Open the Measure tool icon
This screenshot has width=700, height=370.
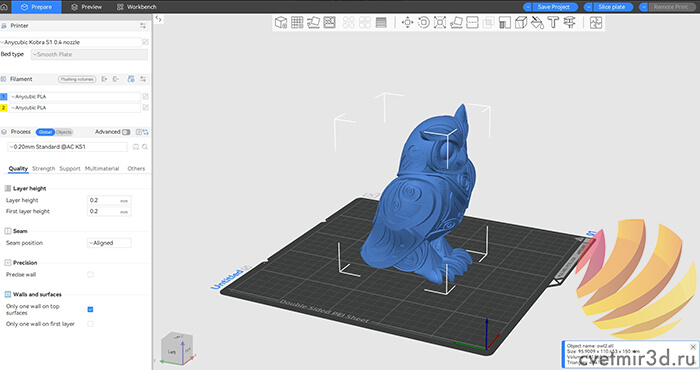pos(570,22)
